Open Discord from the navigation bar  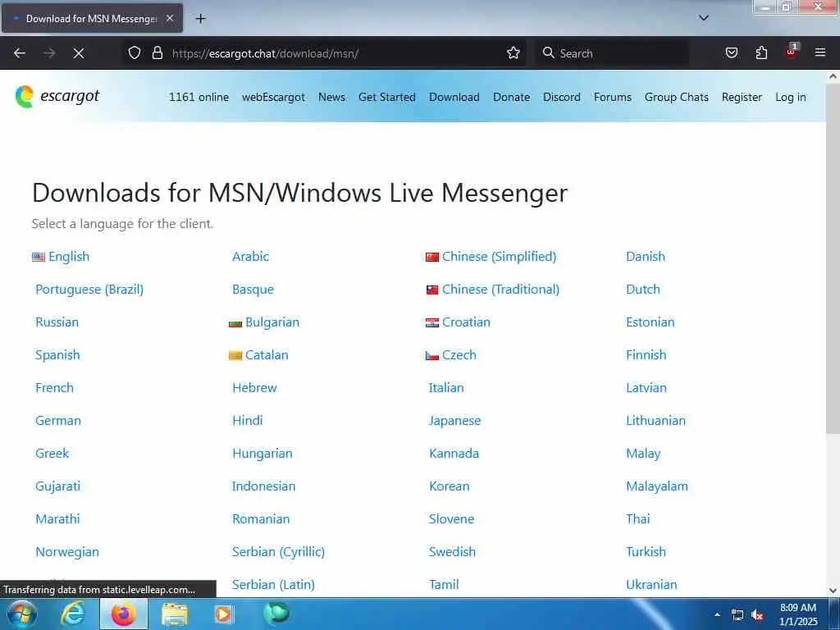coord(561,97)
